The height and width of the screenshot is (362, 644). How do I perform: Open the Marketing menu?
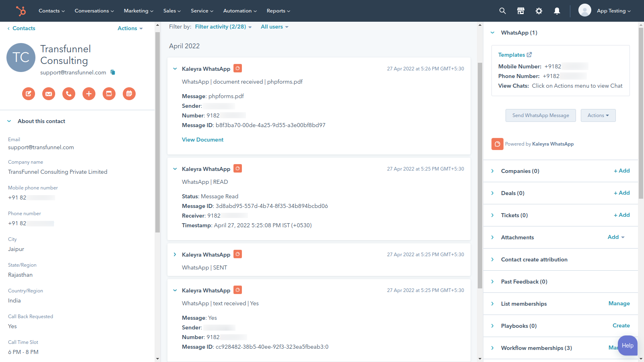(x=138, y=11)
